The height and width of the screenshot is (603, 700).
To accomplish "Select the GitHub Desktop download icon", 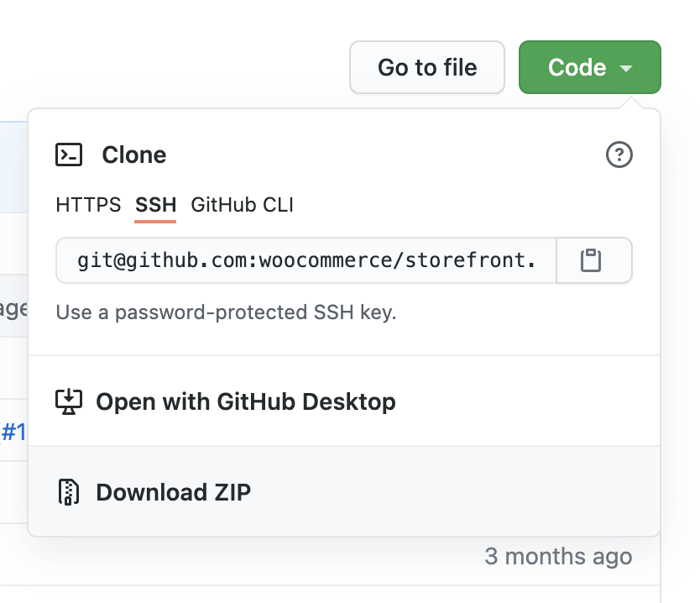I will pyautogui.click(x=68, y=401).
